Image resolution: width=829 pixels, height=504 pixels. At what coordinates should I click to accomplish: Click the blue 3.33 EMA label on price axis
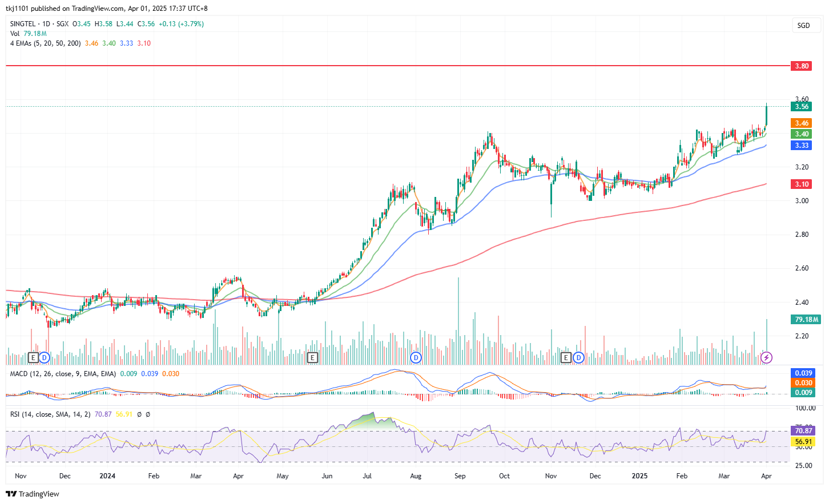[802, 146]
